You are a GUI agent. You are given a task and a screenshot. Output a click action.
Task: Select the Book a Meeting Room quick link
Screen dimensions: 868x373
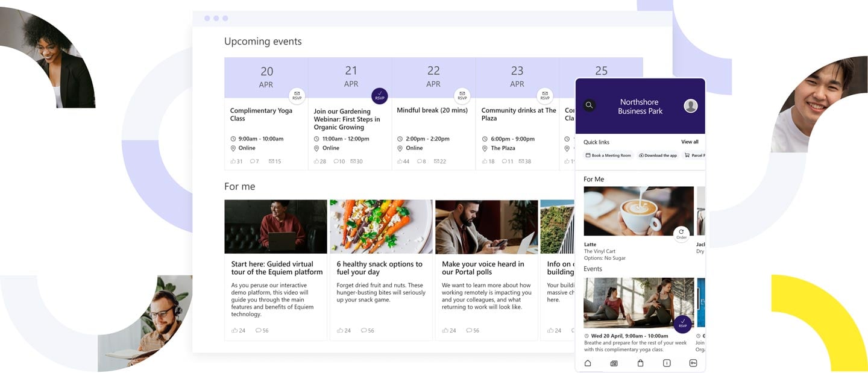(x=608, y=155)
